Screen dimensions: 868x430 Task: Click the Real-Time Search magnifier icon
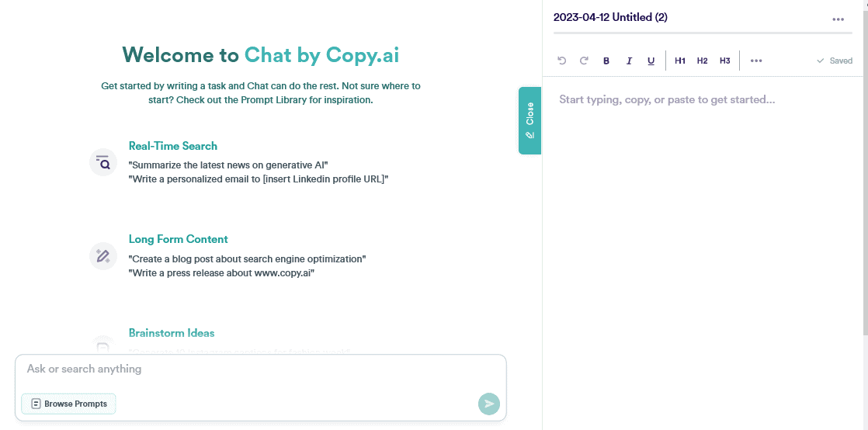coord(102,162)
